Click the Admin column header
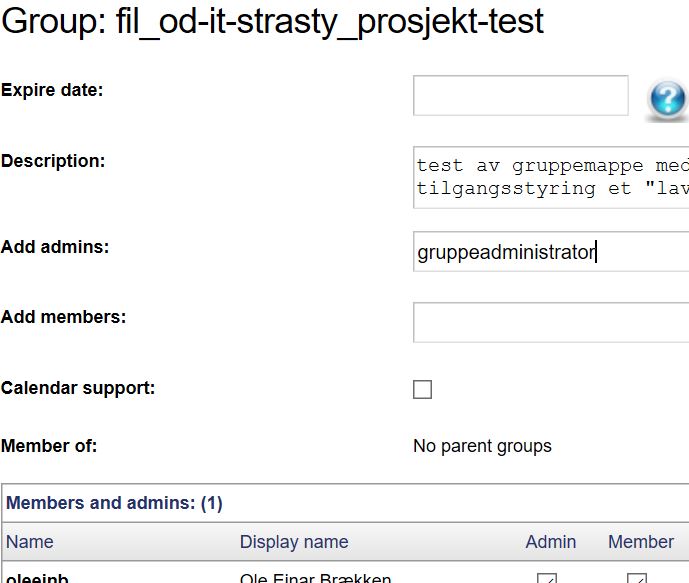Screen dimensions: 689x583 tap(551, 542)
